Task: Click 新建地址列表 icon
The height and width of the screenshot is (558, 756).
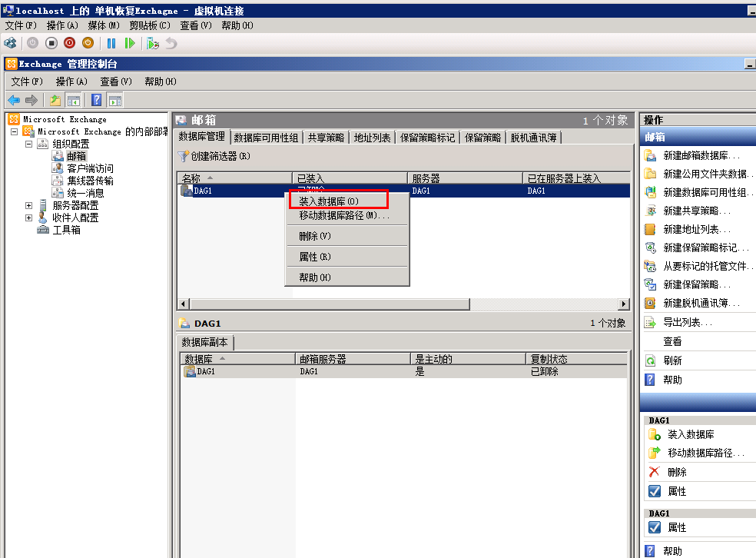Action: tap(651, 229)
